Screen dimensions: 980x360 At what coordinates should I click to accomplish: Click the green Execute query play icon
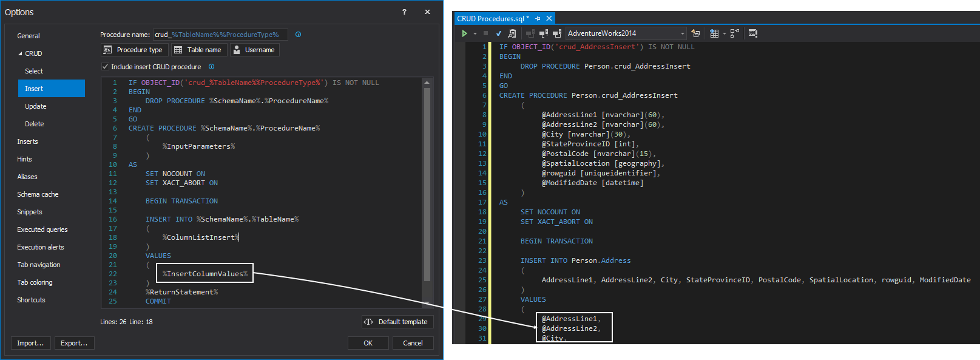[x=464, y=33]
